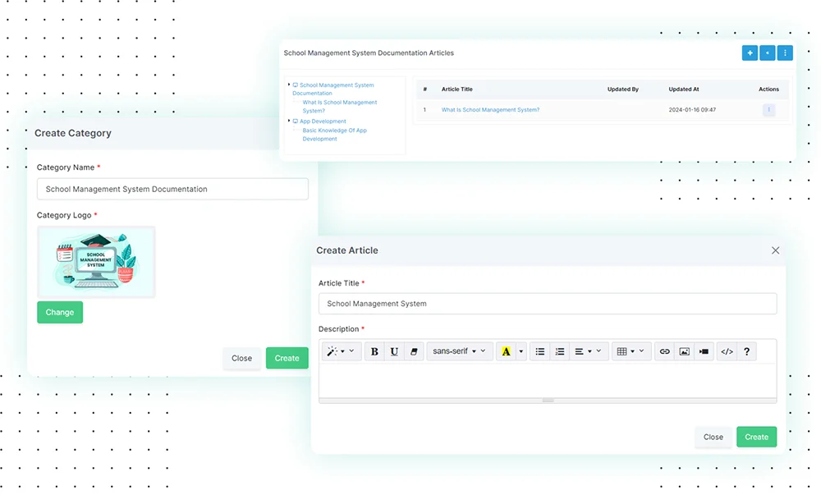This screenshot has width=821, height=504.
Task: Insert a video using the video icon
Action: pyautogui.click(x=704, y=351)
